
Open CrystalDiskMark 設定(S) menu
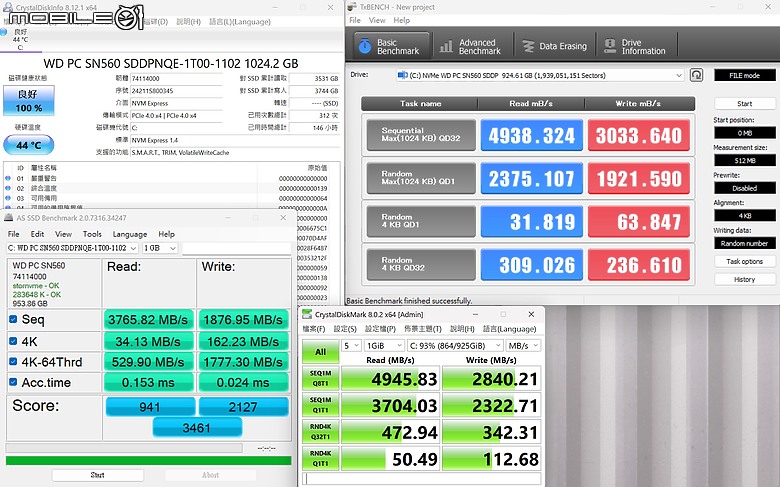[x=345, y=329]
